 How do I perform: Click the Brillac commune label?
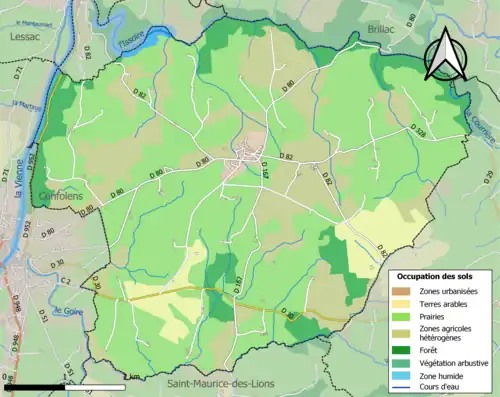coord(381,29)
